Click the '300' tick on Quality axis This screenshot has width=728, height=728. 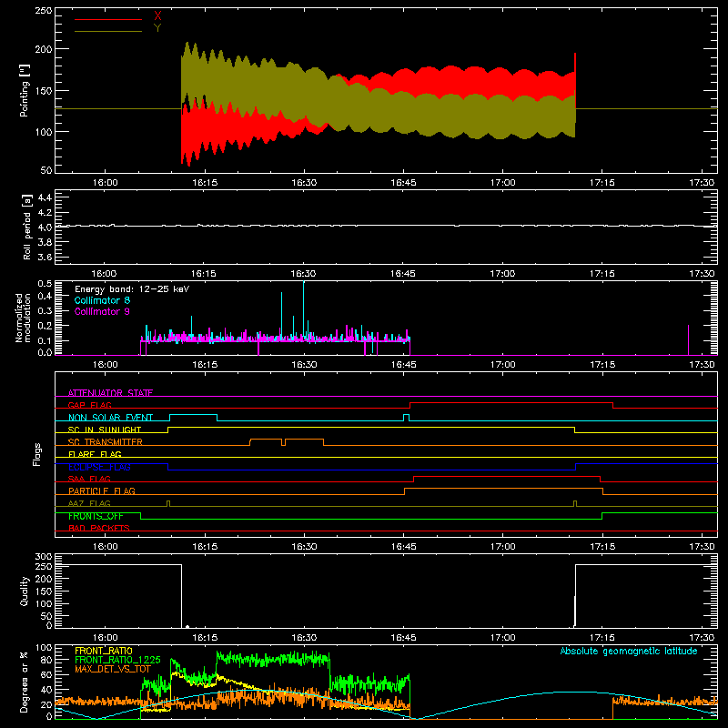(x=44, y=557)
